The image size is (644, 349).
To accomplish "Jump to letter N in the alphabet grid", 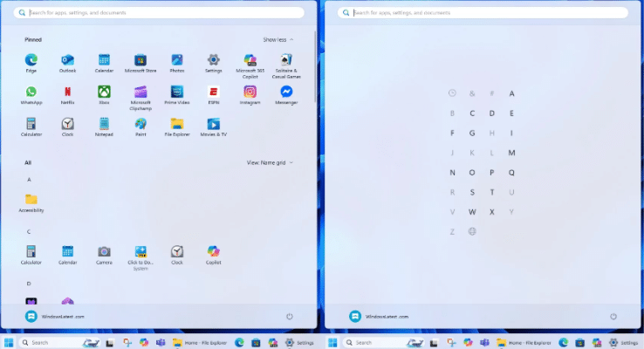I will point(452,173).
